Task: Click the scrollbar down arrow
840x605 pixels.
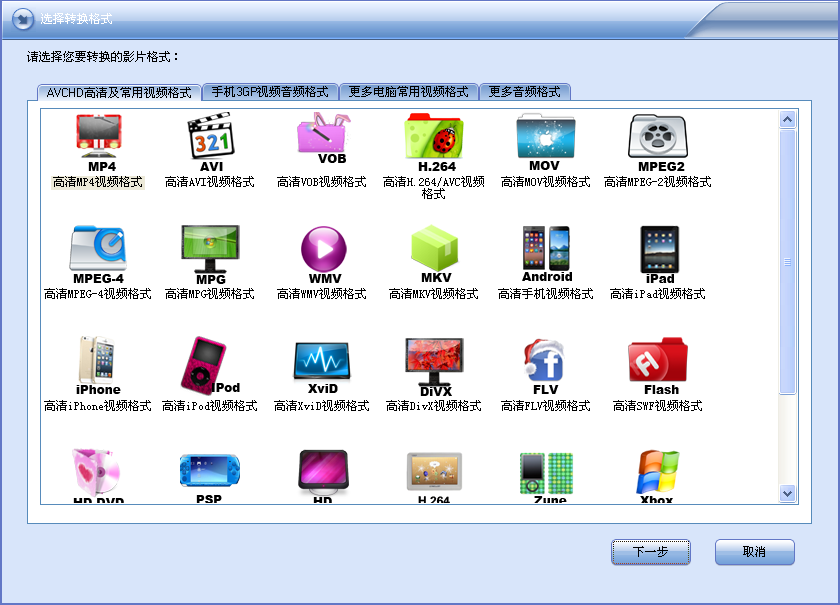Action: 787,493
